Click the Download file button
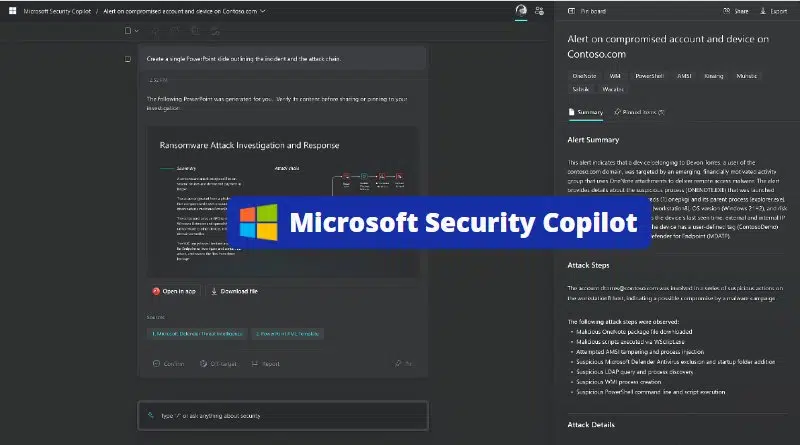 [x=234, y=291]
